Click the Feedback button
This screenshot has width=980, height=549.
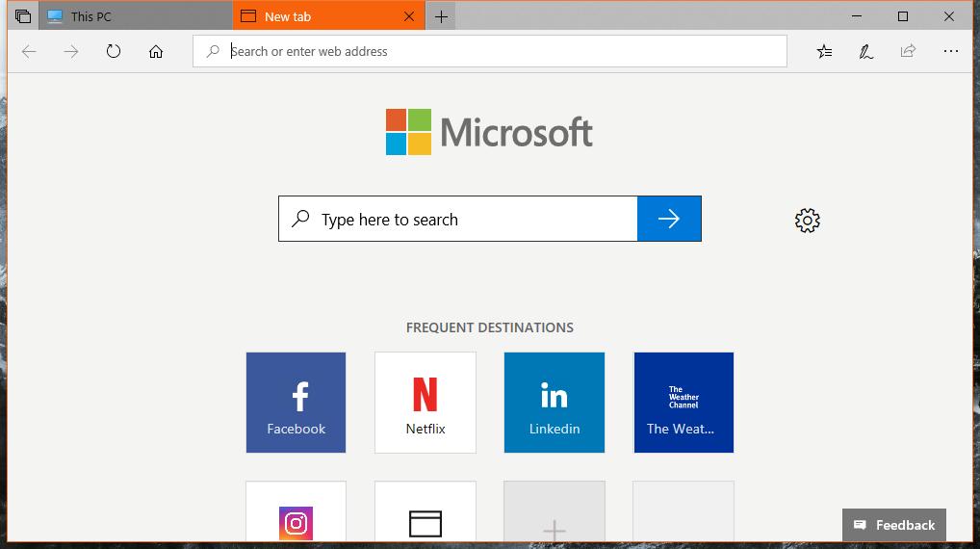click(x=893, y=525)
